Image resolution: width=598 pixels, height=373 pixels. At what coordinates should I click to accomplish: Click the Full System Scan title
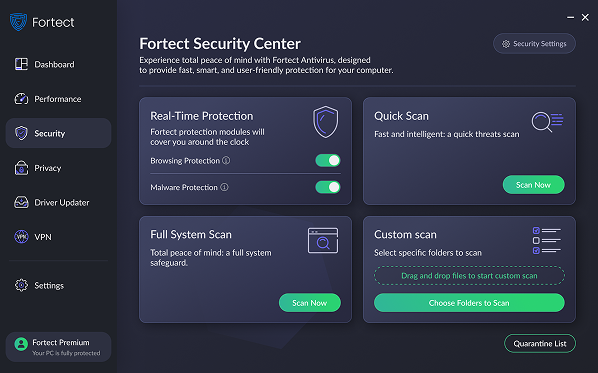coord(191,234)
